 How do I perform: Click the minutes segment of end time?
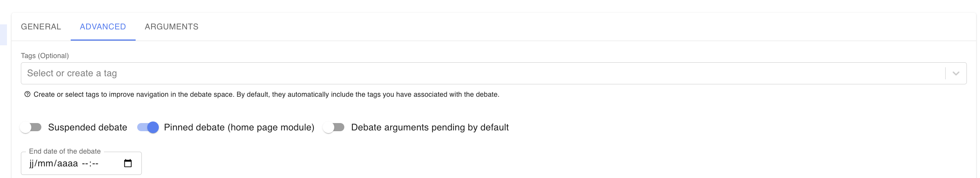click(95, 164)
